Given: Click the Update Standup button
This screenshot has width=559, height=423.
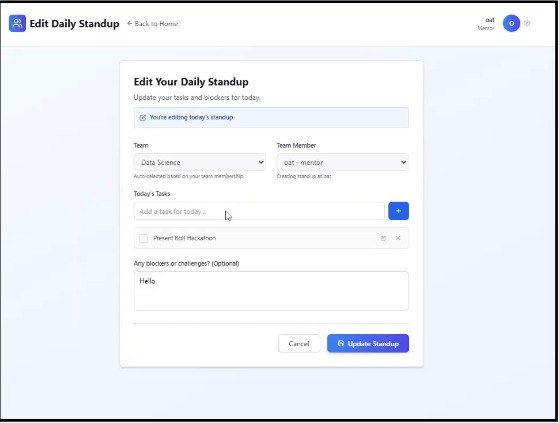Looking at the screenshot, I should tap(368, 344).
